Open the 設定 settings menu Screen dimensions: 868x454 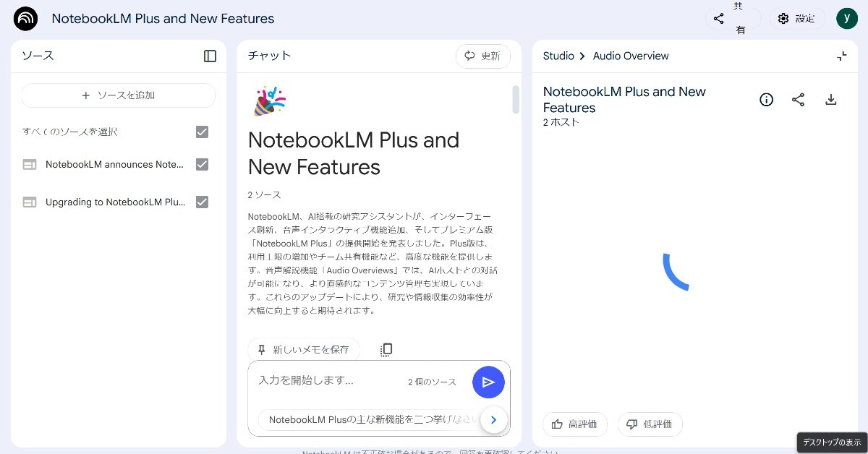[x=796, y=19]
